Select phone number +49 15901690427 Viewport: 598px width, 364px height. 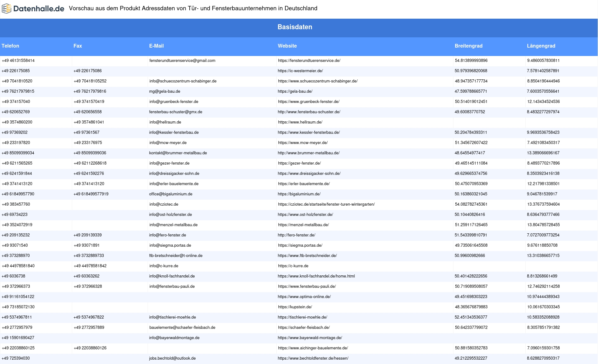[x=18, y=338]
